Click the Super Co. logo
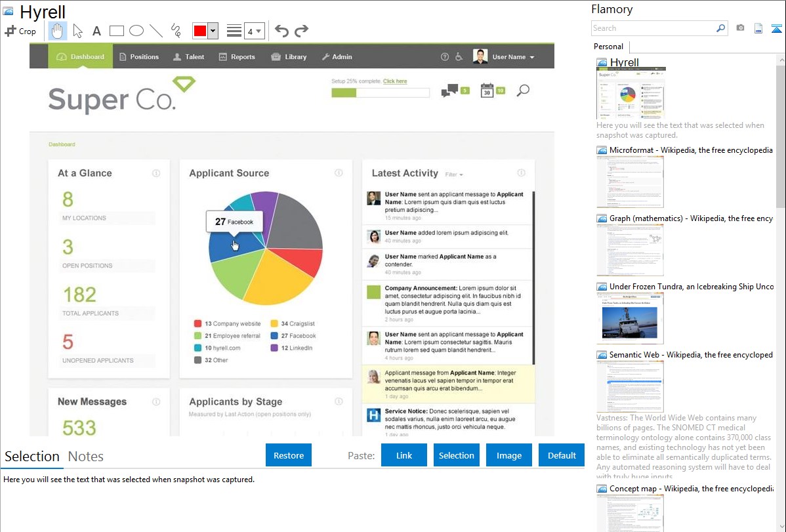This screenshot has height=532, width=786. (x=122, y=94)
